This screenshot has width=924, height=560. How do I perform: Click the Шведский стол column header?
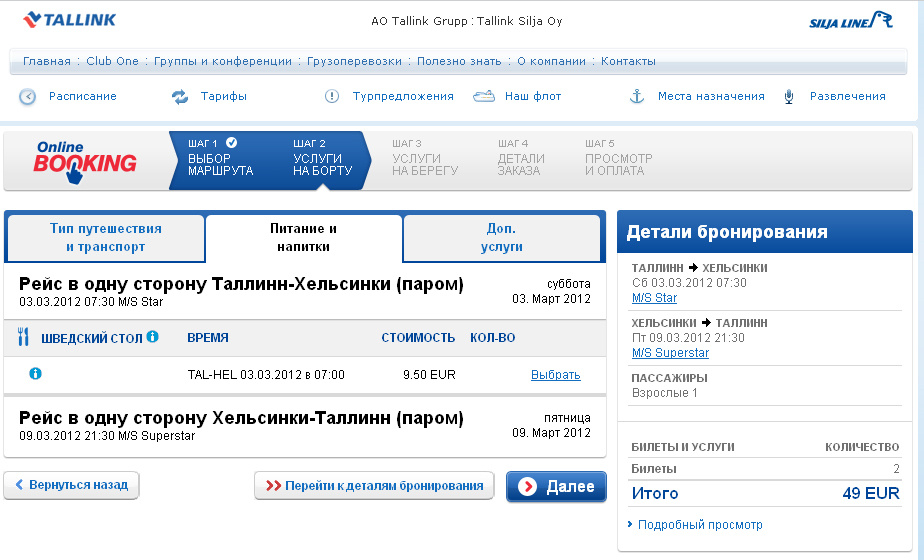(92, 338)
